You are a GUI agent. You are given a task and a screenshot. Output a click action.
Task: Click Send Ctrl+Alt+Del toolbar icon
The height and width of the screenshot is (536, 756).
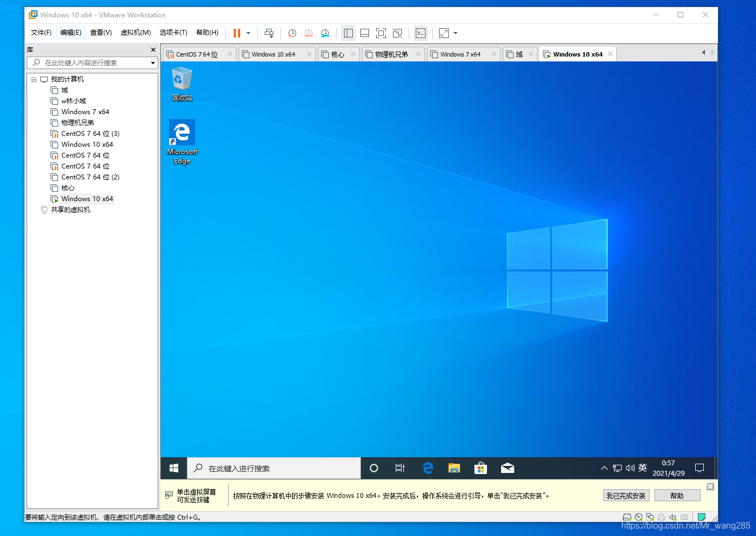pyautogui.click(x=269, y=33)
